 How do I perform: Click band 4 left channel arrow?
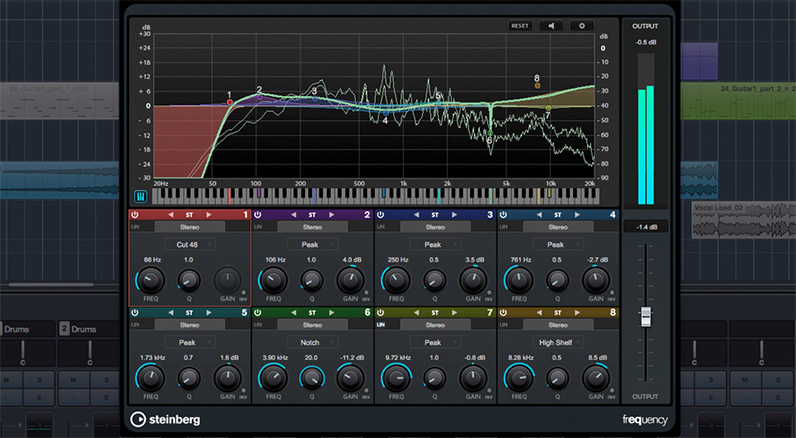tap(539, 215)
